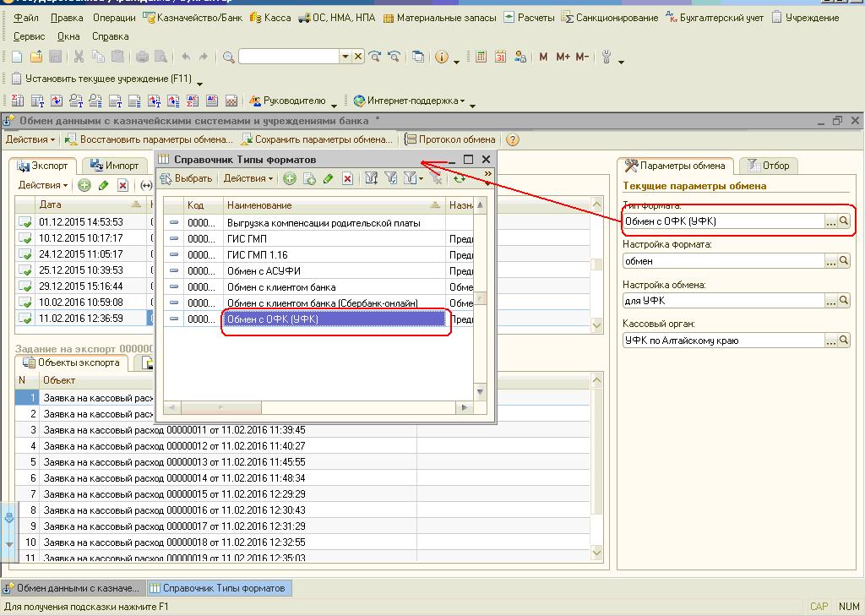Click Сохранить параметры обмена button
This screenshot has width=865, height=616.
point(318,139)
